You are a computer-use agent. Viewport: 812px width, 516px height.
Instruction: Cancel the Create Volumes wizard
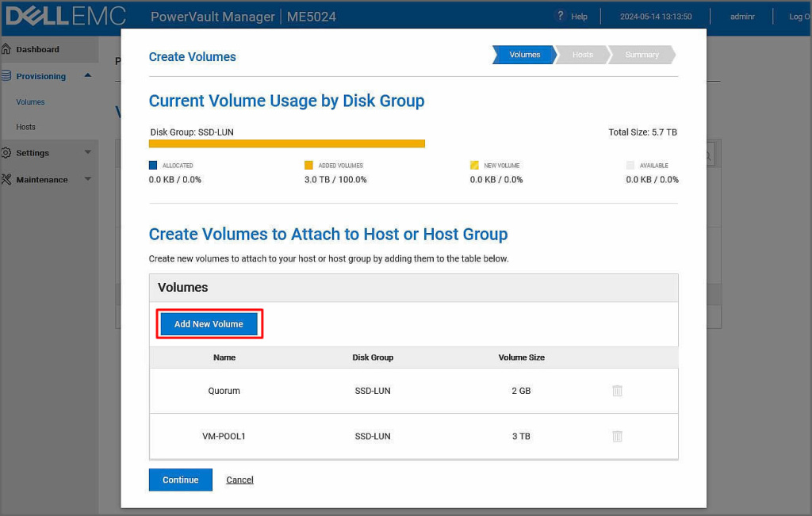[239, 480]
